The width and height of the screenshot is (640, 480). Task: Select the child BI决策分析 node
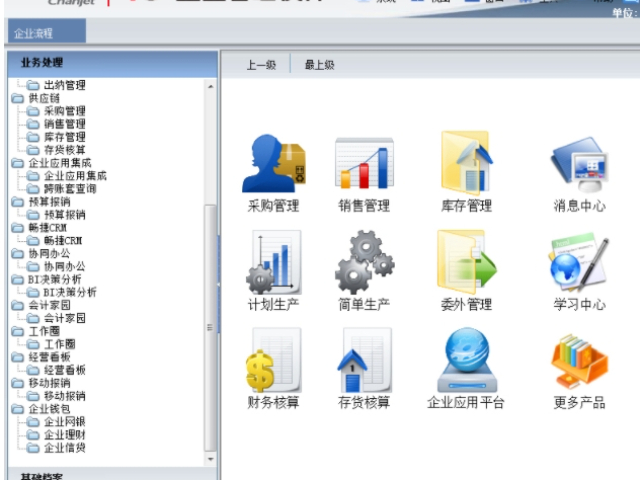click(x=70, y=292)
